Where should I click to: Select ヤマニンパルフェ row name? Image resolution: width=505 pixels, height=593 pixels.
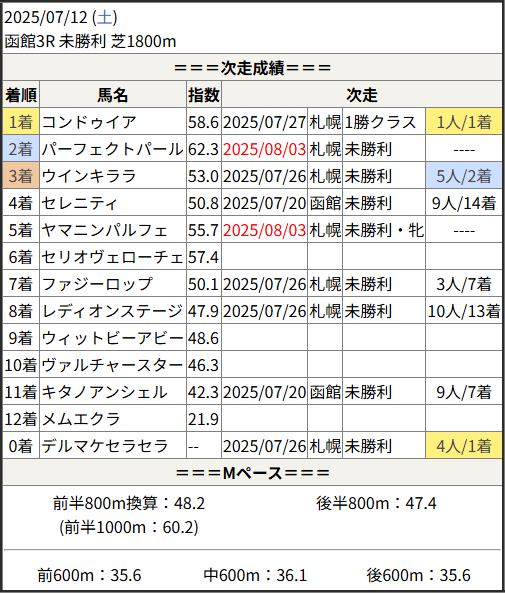105,230
